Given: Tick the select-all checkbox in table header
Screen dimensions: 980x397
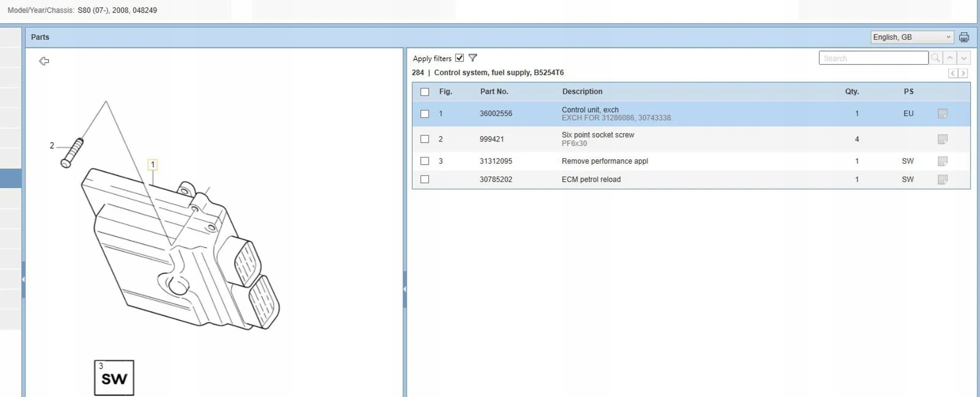Looking at the screenshot, I should pyautogui.click(x=425, y=92).
